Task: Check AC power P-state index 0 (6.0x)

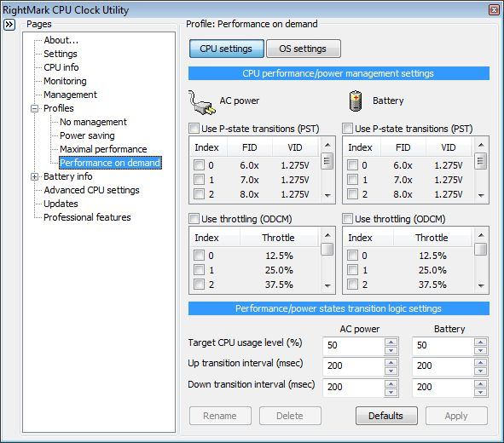Action: 199,165
